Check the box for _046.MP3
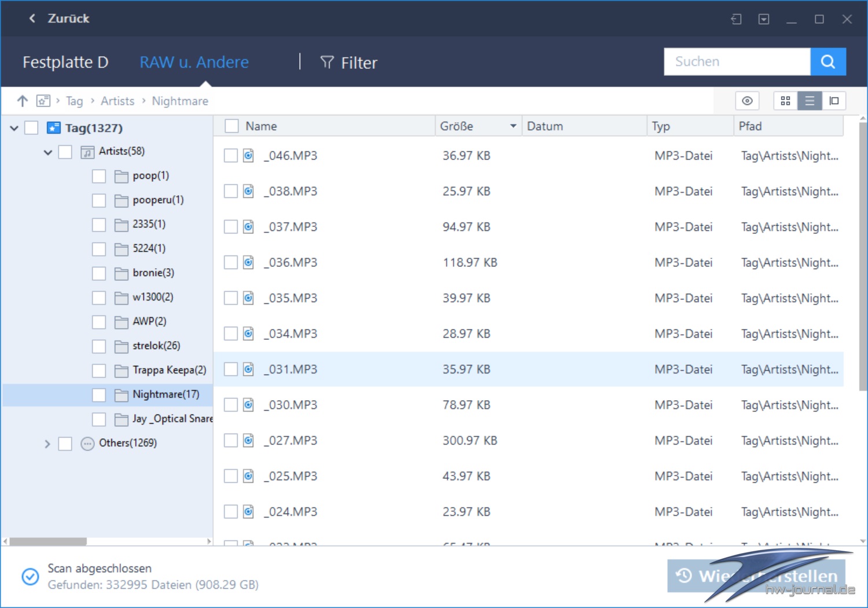 231,156
